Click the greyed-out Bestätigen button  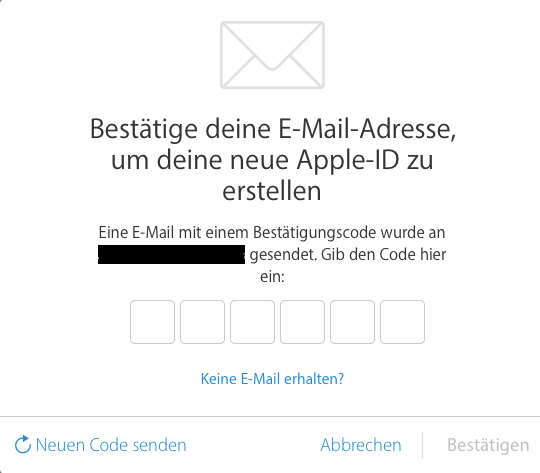[x=488, y=445]
